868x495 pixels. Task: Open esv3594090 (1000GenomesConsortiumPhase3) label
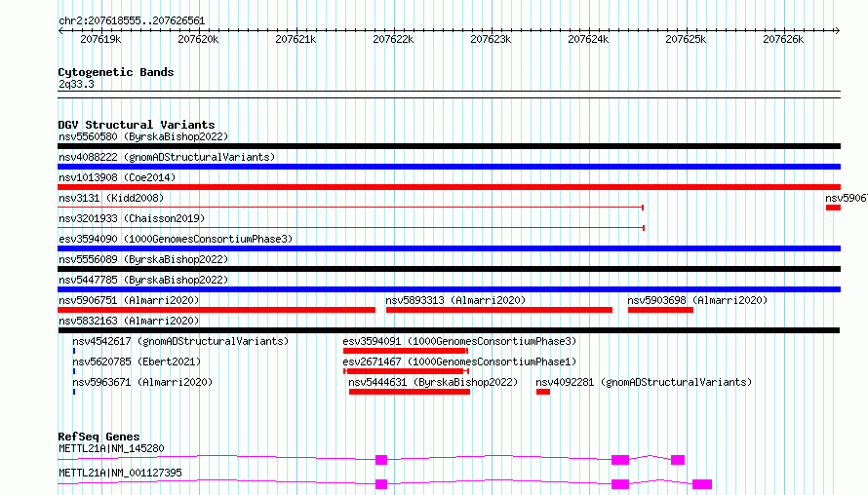tap(176, 239)
